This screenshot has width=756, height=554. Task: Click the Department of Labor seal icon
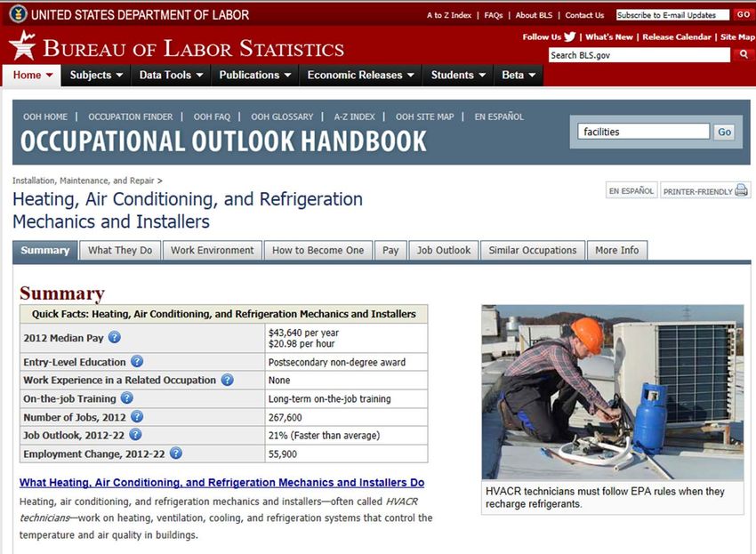[18, 14]
